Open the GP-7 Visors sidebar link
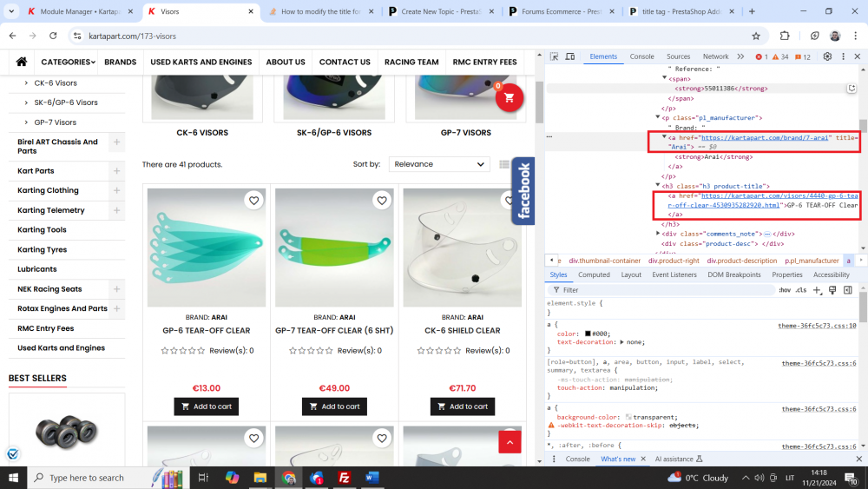868x489 pixels. click(55, 122)
